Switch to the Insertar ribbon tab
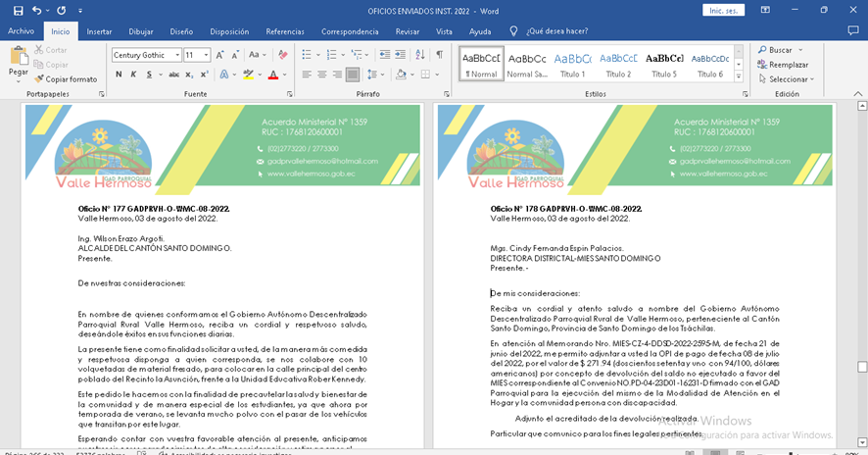 tap(99, 31)
